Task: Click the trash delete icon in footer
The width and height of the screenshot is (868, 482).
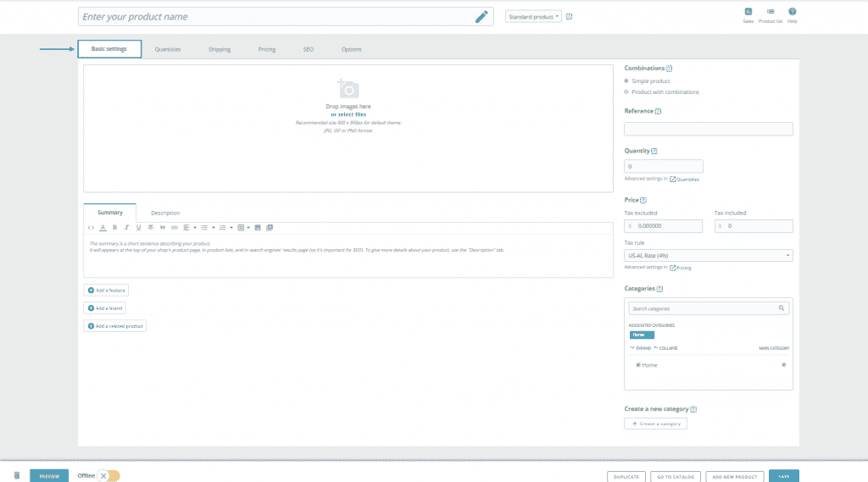Action: [17, 475]
